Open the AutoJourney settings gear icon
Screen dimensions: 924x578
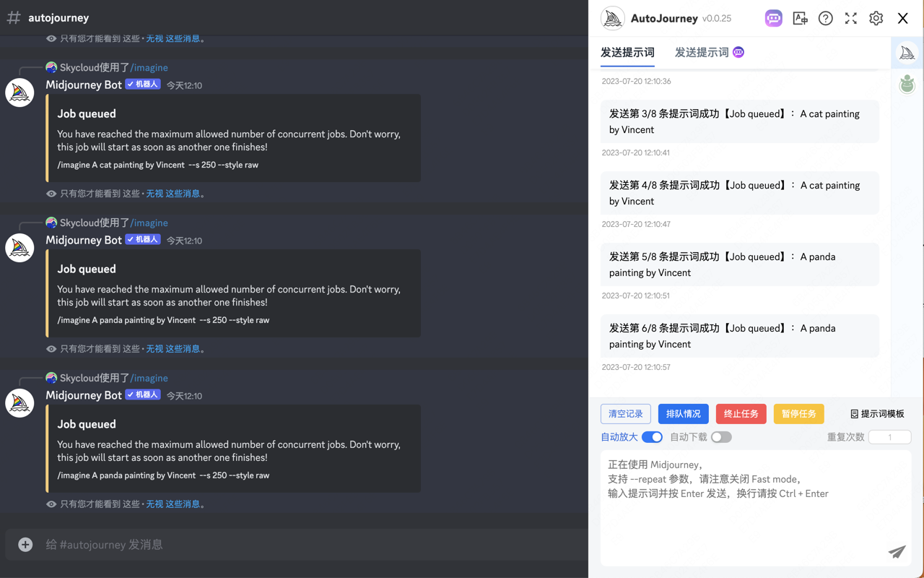(876, 18)
